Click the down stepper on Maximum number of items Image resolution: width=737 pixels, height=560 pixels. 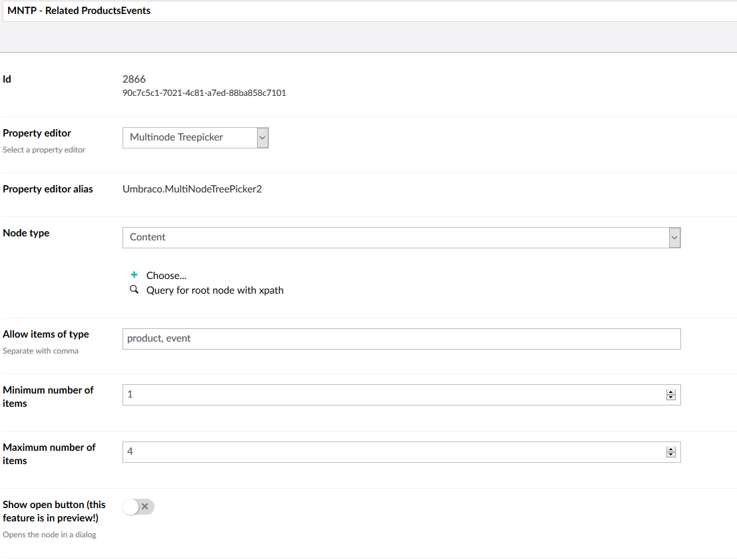(671, 455)
